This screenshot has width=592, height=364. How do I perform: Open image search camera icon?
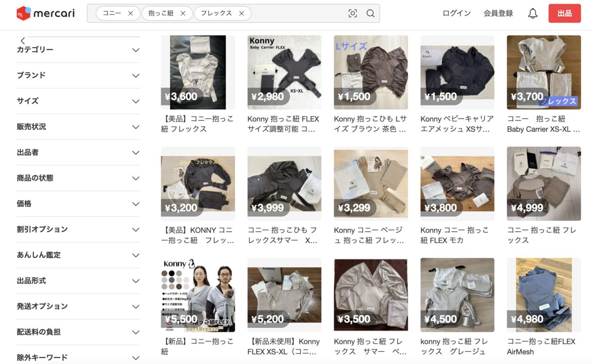coord(353,13)
